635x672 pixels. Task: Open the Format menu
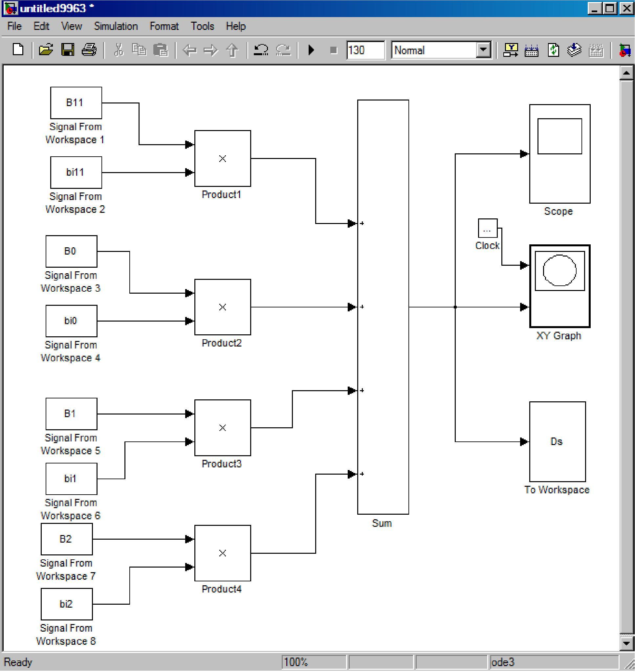point(164,26)
